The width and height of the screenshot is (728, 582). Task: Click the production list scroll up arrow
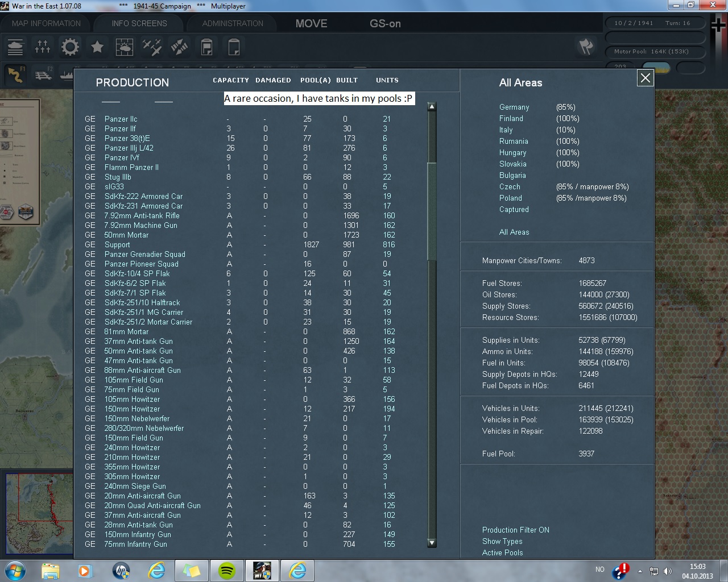[432, 106]
